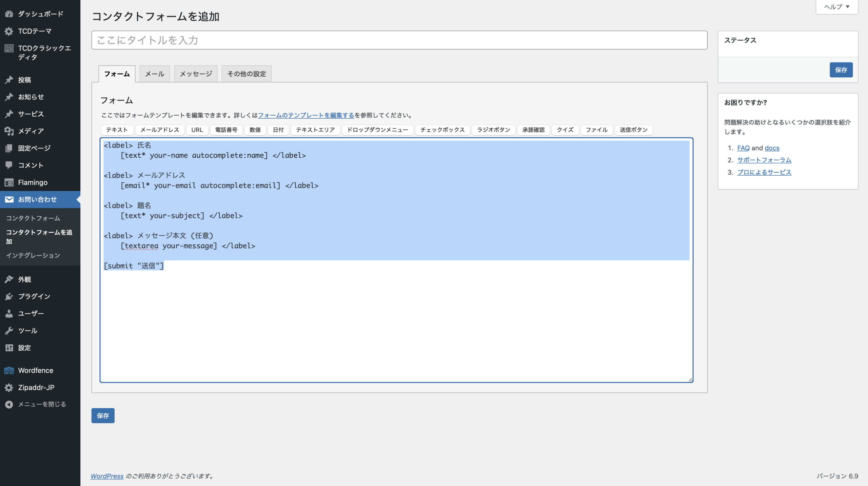Expand the ヘルプ dropdown
This screenshot has width=868, height=486.
pyautogui.click(x=836, y=7)
